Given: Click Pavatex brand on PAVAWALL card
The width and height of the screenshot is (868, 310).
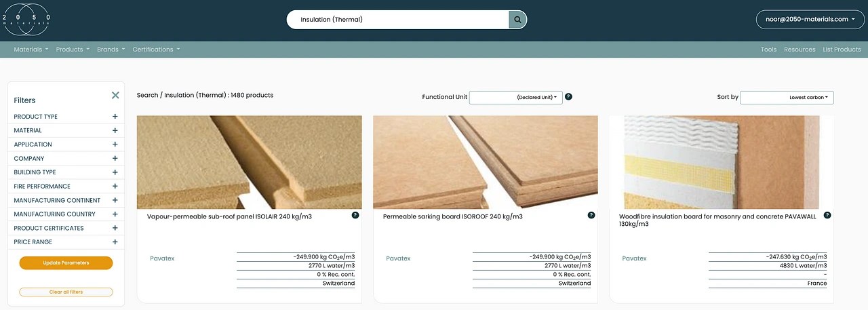Looking at the screenshot, I should pyautogui.click(x=634, y=258).
